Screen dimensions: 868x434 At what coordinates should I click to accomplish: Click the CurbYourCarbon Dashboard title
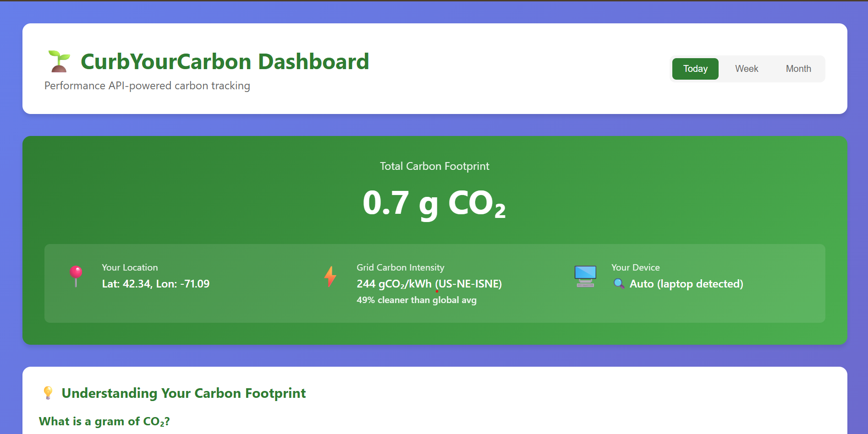[x=225, y=61]
